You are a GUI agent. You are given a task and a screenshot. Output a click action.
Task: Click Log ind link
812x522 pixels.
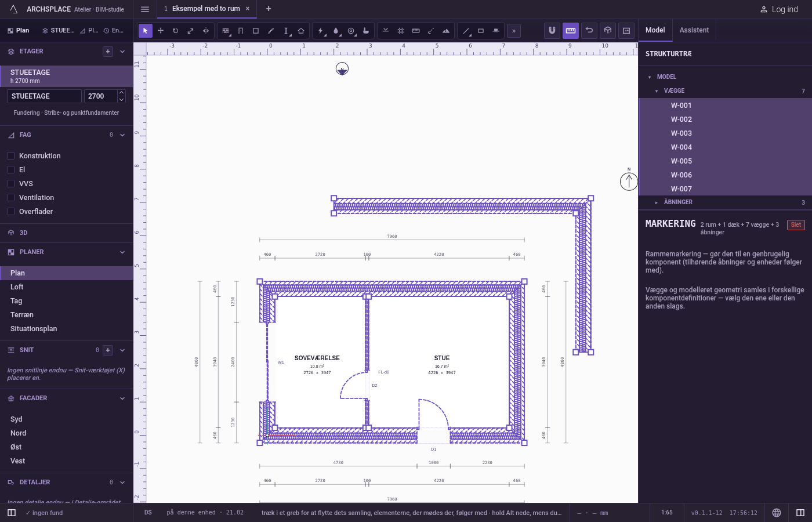[x=779, y=9]
